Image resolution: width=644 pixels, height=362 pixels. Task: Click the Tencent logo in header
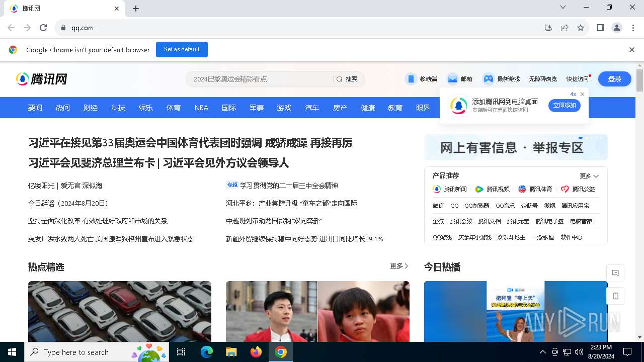click(x=41, y=79)
